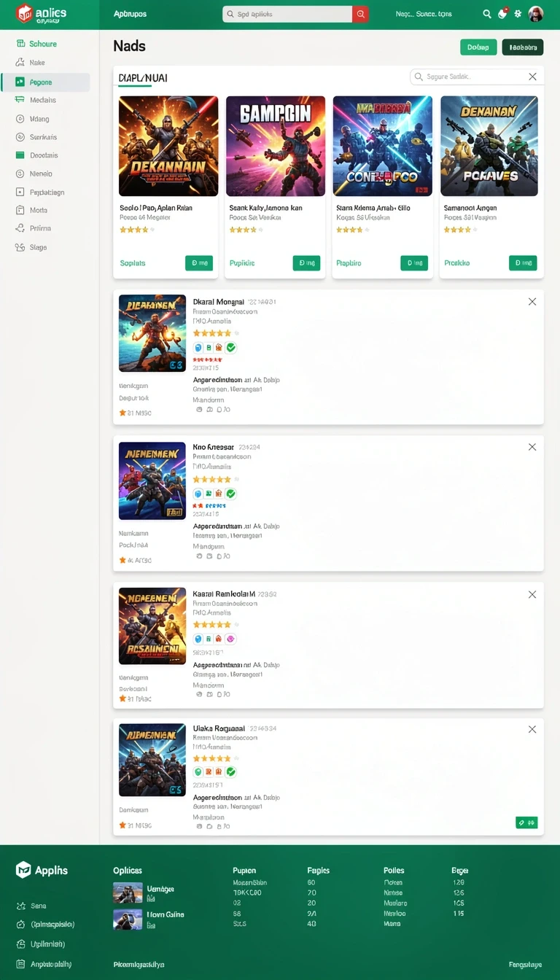Image resolution: width=560 pixels, height=980 pixels.
Task: Click the pink badge icon in Kaaral Ramkolaln row
Action: [x=231, y=639]
